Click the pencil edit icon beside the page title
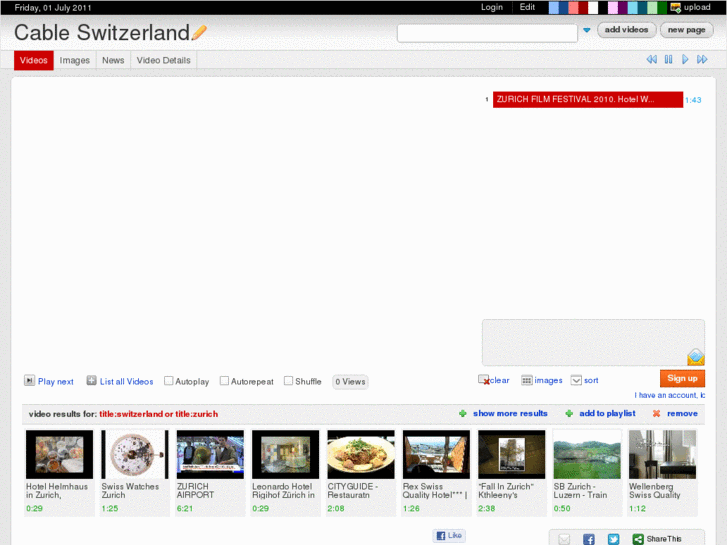Screen dimensions: 727x545 (199, 32)
